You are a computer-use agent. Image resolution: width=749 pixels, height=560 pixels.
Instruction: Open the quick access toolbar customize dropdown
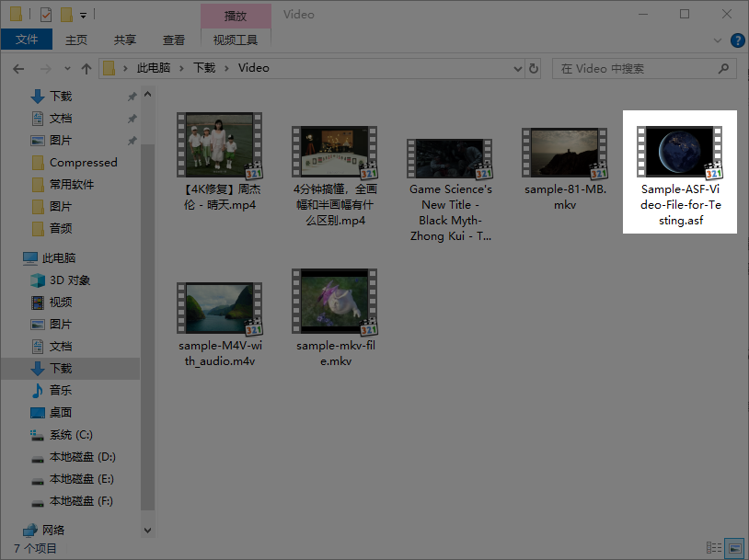pyautogui.click(x=84, y=15)
